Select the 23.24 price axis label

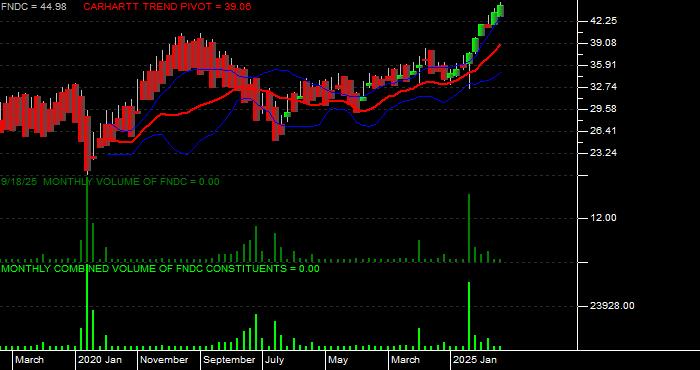(603, 153)
